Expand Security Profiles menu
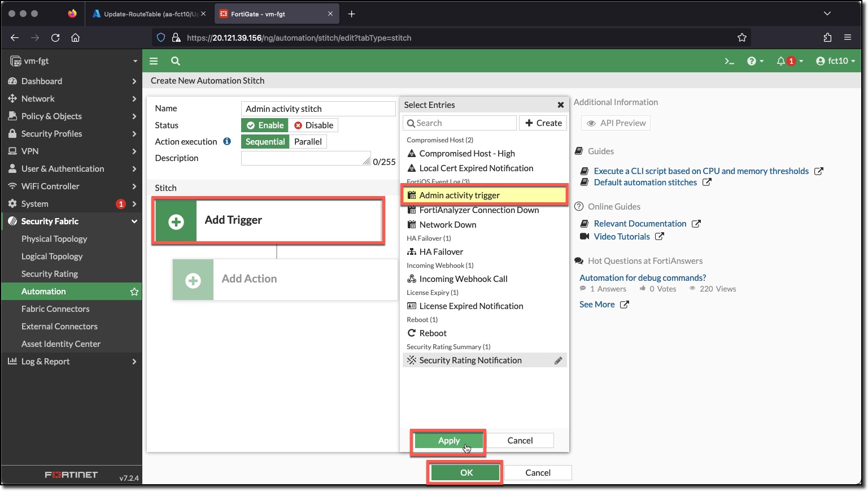The height and width of the screenshot is (491, 868). [72, 134]
